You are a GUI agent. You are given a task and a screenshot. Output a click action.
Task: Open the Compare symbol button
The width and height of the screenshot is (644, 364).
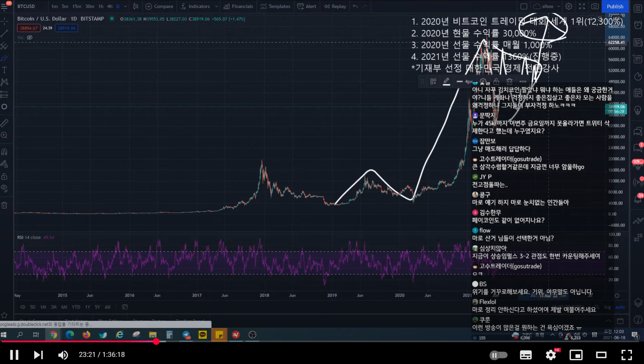point(159,6)
